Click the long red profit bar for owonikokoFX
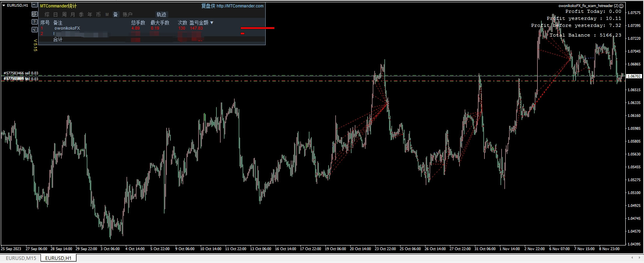This screenshot has height=263, width=644. pyautogui.click(x=257, y=28)
